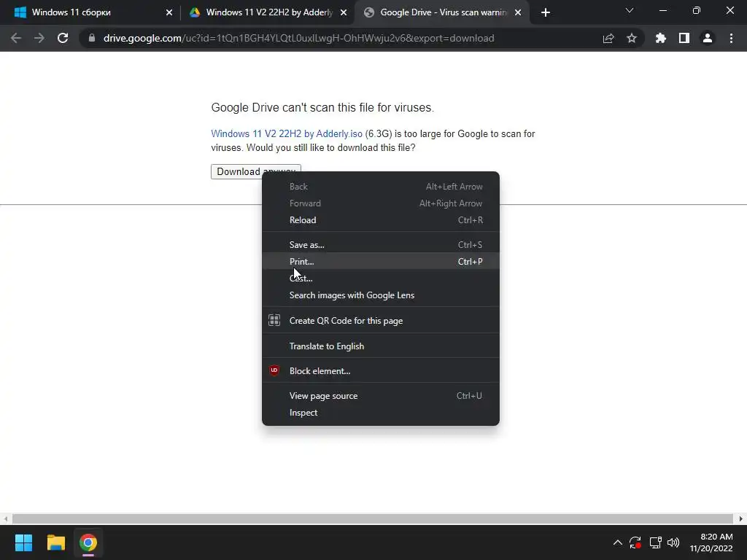Viewport: 747px width, 560px height.
Task: Select Print... from context menu
Action: pos(381,262)
